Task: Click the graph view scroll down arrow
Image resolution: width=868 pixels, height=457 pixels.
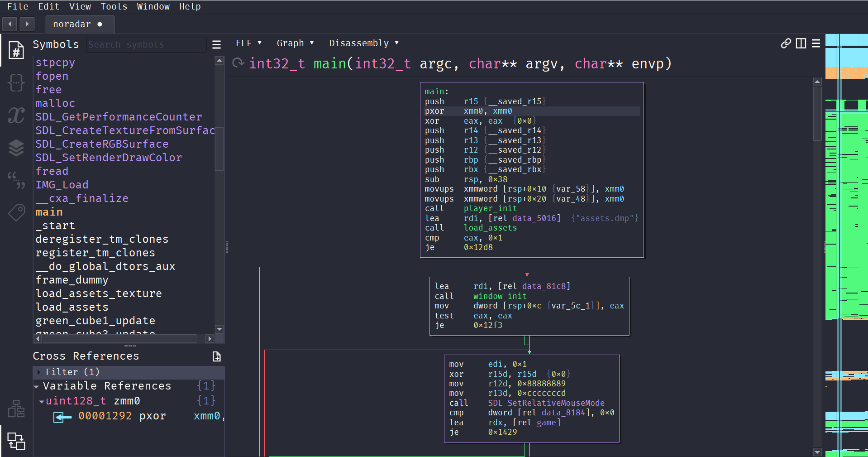Action: 817,452
